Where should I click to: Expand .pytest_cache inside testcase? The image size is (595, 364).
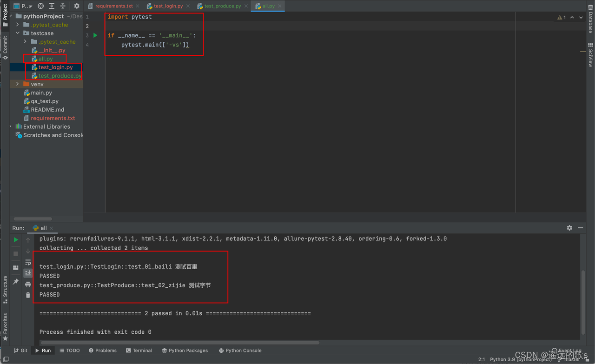[25, 41]
